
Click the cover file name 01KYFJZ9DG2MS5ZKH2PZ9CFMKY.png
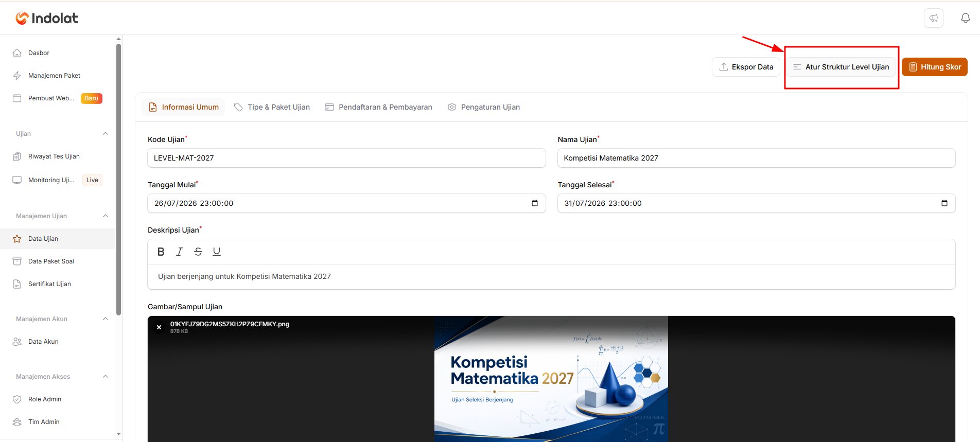pos(230,324)
